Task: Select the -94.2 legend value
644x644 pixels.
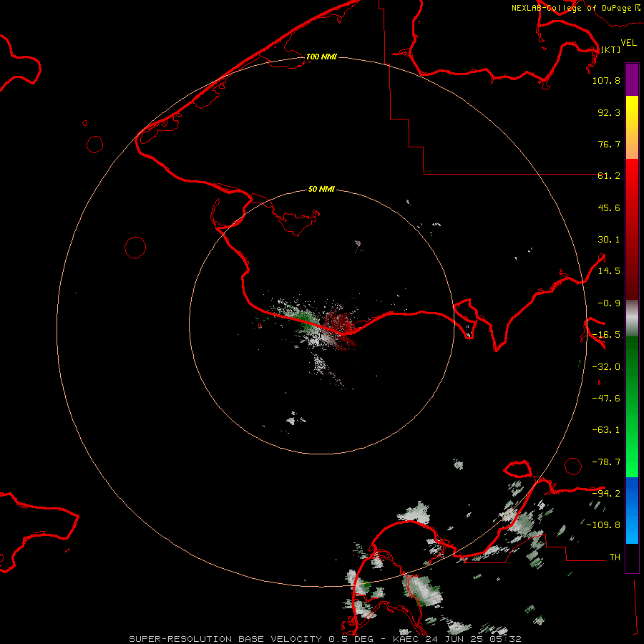Action: pos(606,493)
